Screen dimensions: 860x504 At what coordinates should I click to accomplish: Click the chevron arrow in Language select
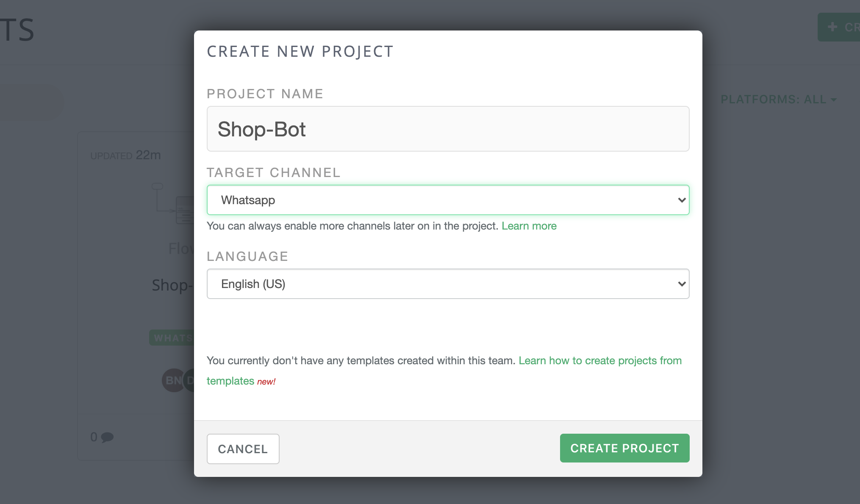[681, 284]
